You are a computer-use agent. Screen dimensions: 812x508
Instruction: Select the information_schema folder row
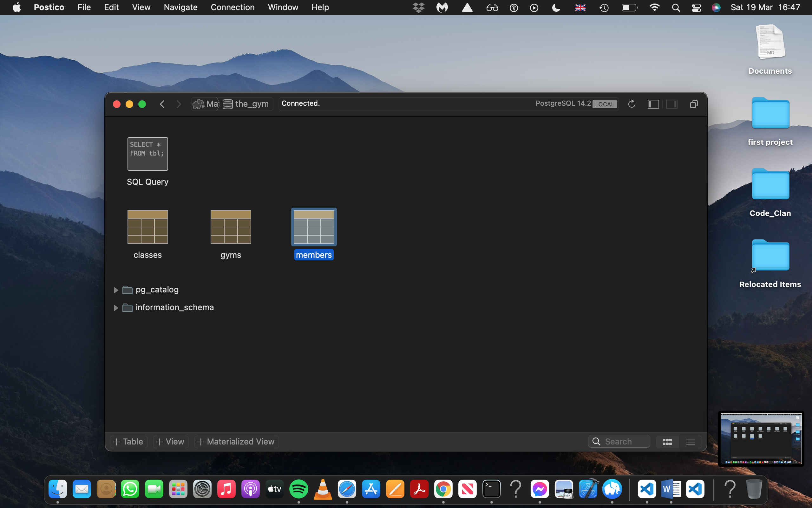click(168, 307)
